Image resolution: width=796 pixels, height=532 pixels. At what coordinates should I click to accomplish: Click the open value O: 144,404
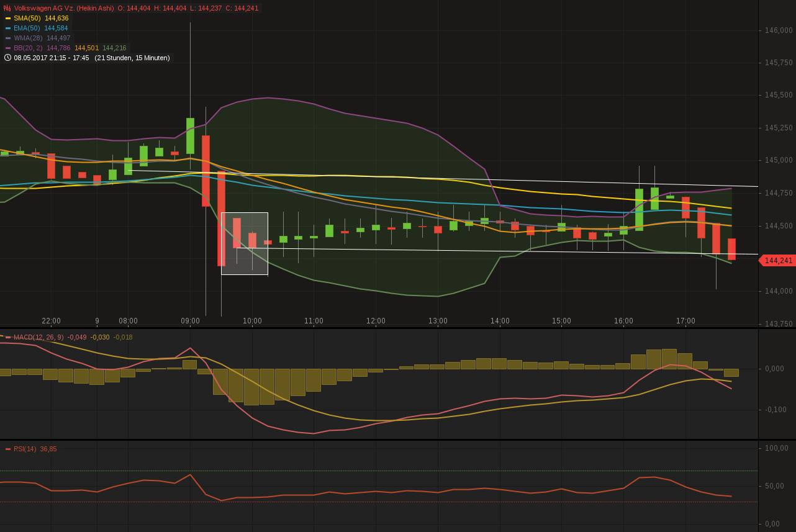pyautogui.click(x=134, y=8)
